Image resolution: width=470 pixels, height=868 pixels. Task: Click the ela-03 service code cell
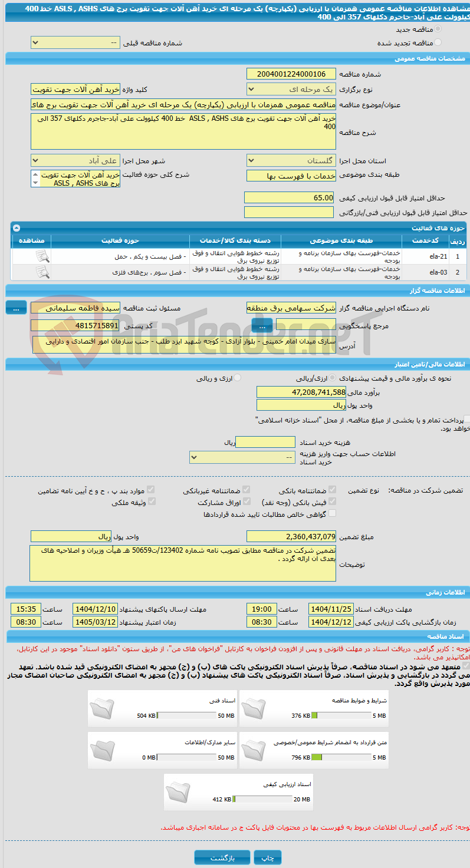point(426,272)
